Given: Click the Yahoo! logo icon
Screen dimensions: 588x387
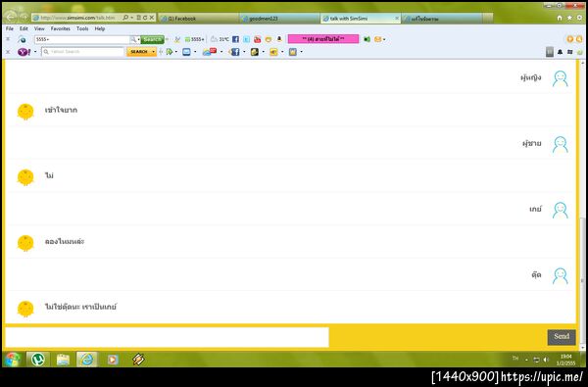Looking at the screenshot, I should 24,52.
